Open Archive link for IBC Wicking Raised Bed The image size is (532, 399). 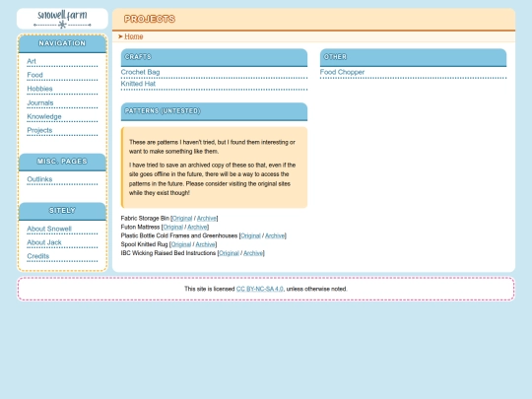(x=253, y=253)
